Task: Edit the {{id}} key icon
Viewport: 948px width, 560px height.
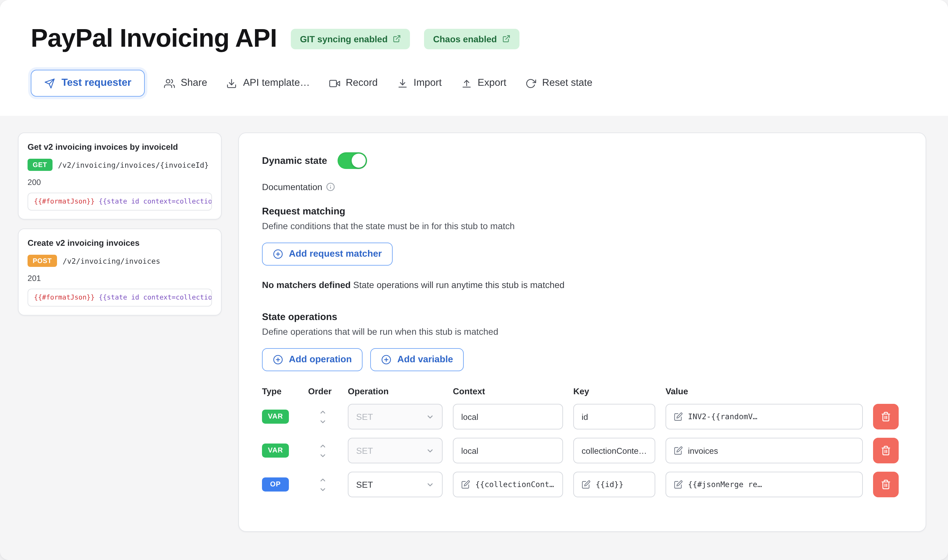Action: 586,484
